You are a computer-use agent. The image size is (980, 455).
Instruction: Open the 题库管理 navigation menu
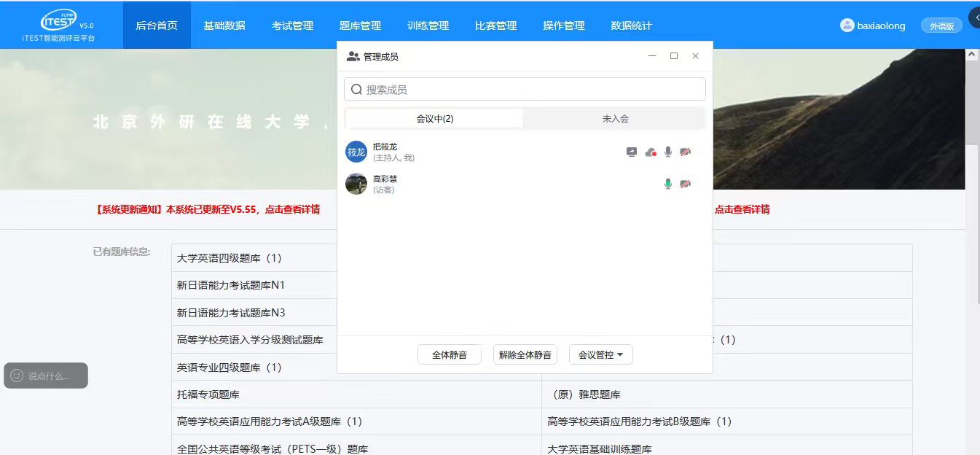click(360, 26)
